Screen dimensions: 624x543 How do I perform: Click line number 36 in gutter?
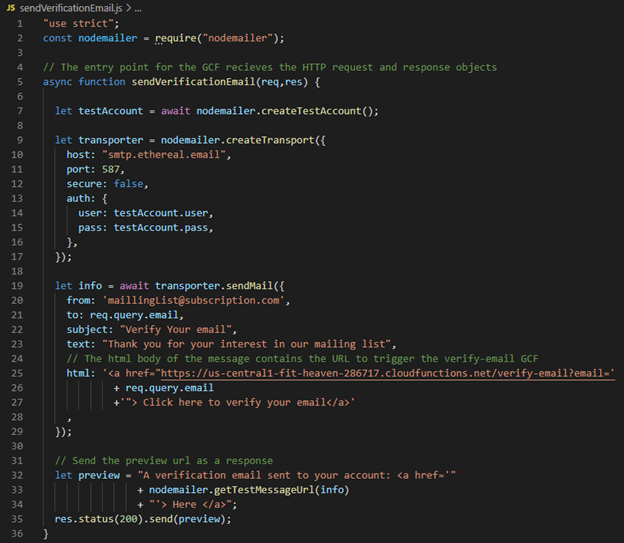click(x=17, y=533)
